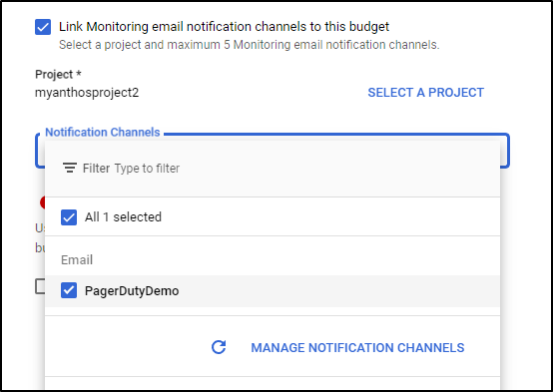Tick the partly hidden checkbox behind the dropdown
Viewport: 553px width, 392px height.
[40, 286]
